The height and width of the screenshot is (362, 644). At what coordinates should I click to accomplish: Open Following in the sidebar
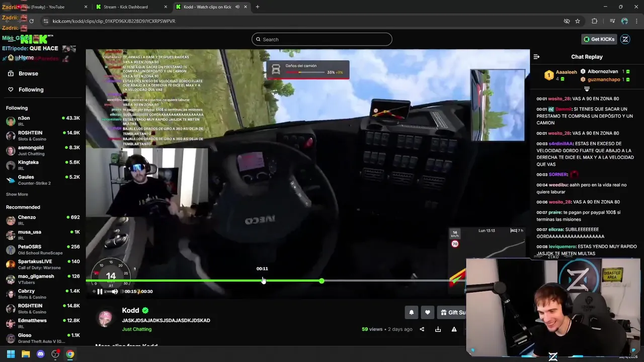[31, 89]
